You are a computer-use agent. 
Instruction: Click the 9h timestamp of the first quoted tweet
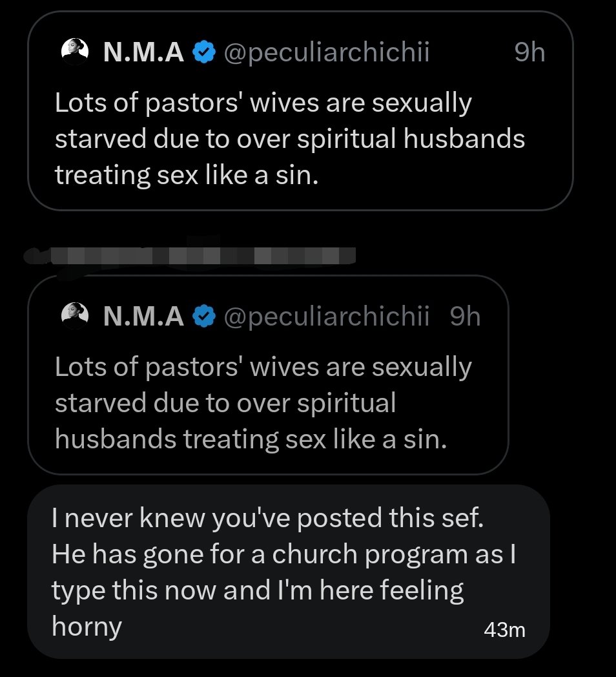pos(529,53)
